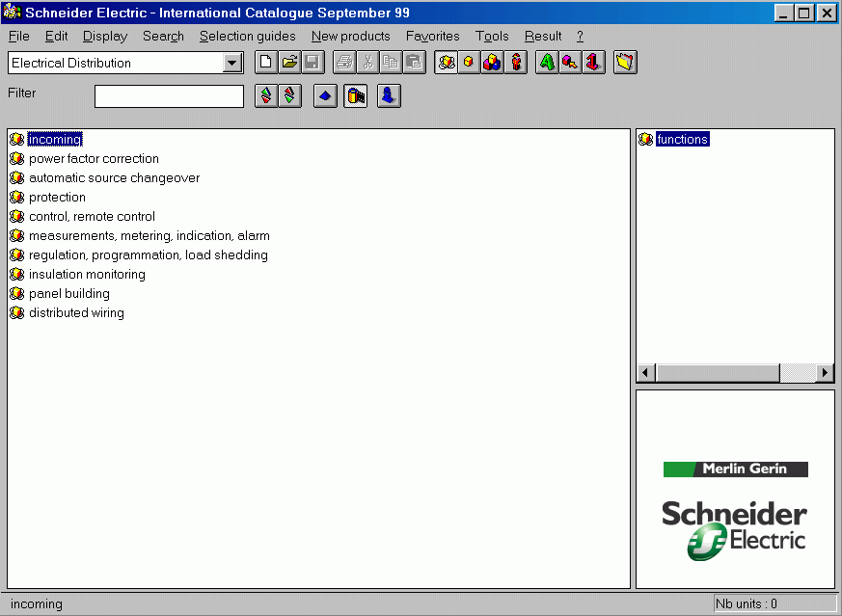
Task: Open the New products menu
Action: tap(351, 36)
